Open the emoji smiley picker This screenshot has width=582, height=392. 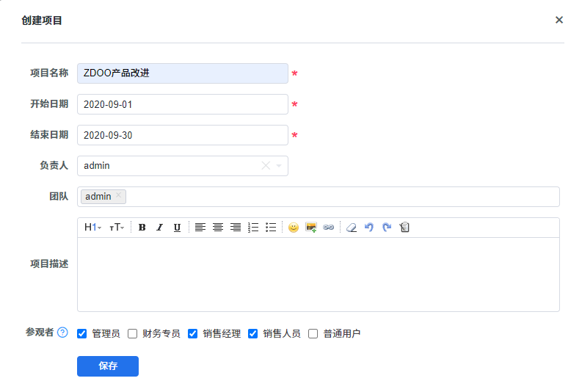(294, 227)
